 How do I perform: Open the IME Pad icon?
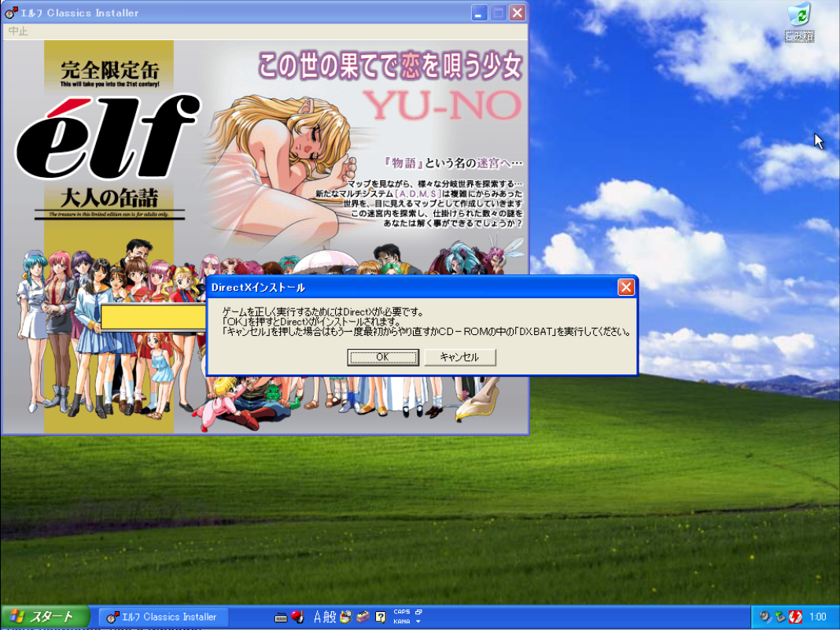[346, 617]
